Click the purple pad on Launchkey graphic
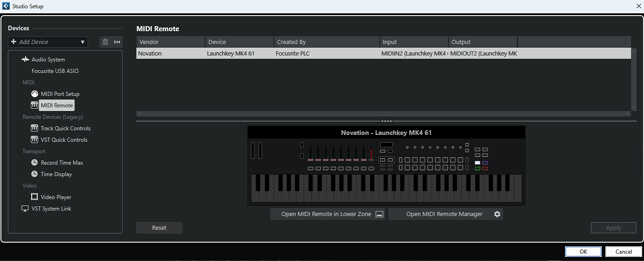The image size is (644, 261). point(485,163)
